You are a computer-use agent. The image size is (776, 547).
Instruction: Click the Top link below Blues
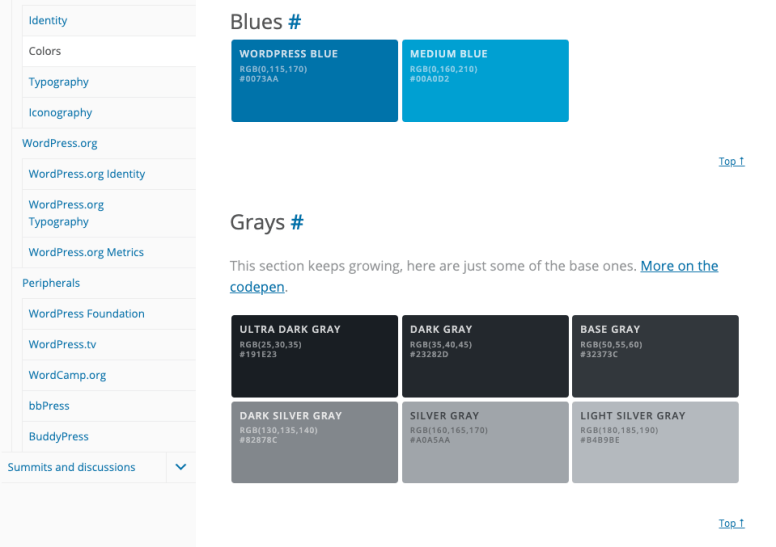coord(731,161)
